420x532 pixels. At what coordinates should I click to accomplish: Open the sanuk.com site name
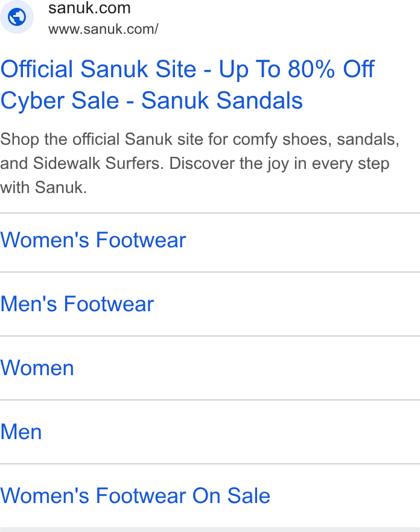click(x=89, y=8)
